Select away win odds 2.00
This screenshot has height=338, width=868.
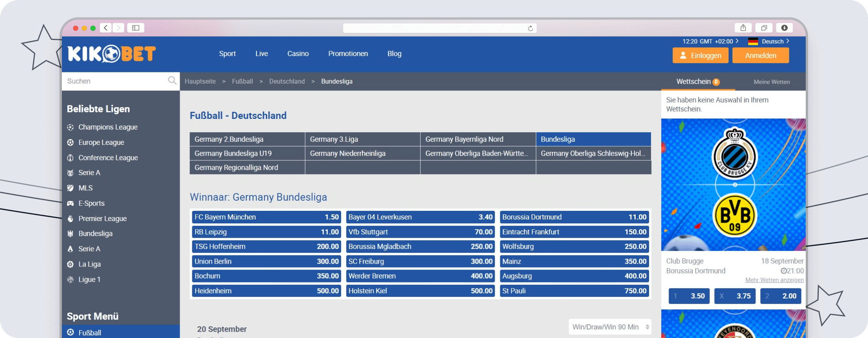[x=781, y=296]
